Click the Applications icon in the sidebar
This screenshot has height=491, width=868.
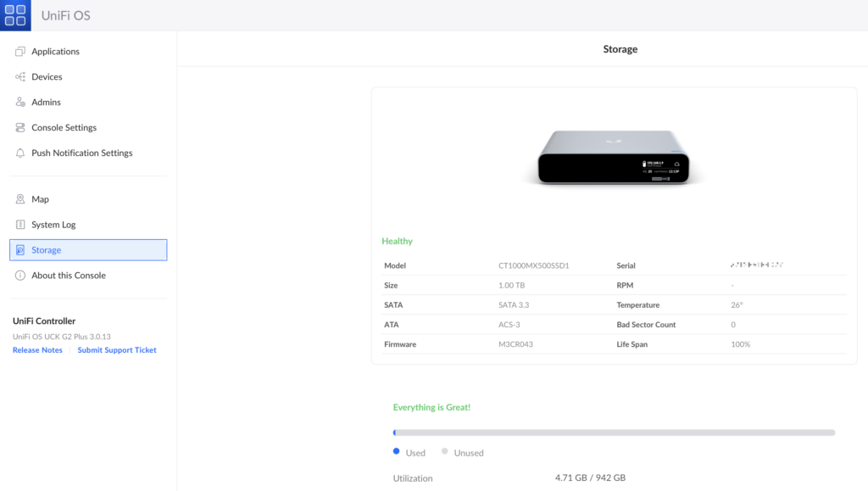click(x=19, y=51)
